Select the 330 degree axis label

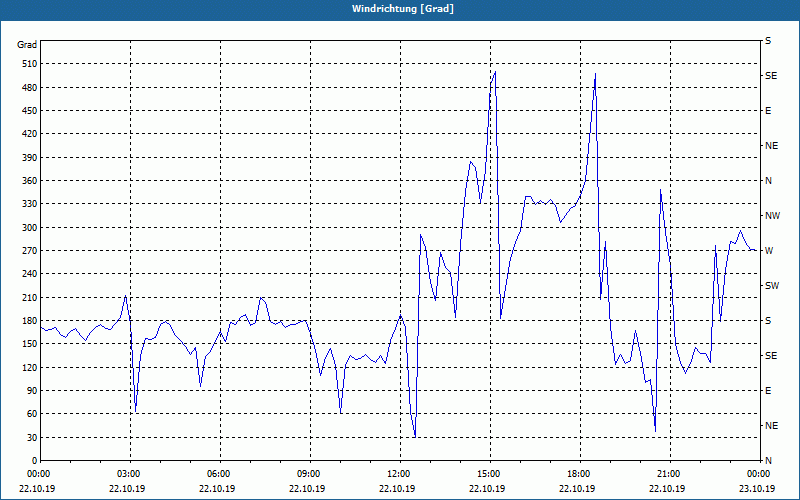point(30,204)
